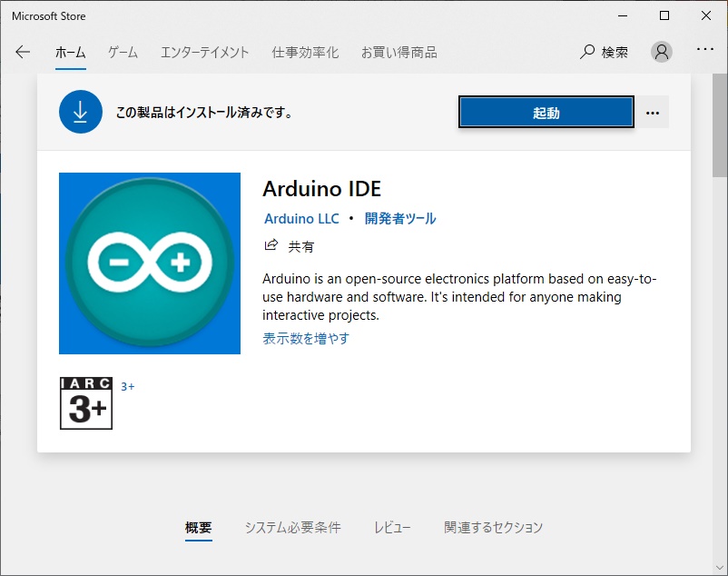Jump to the レビュー section tab
Image resolution: width=728 pixels, height=576 pixels.
coord(392,527)
